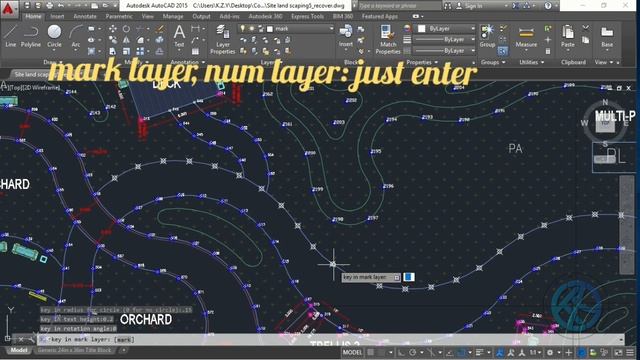The width and height of the screenshot is (640, 360).
Task: Expand the Annotation panel
Action: point(188,62)
